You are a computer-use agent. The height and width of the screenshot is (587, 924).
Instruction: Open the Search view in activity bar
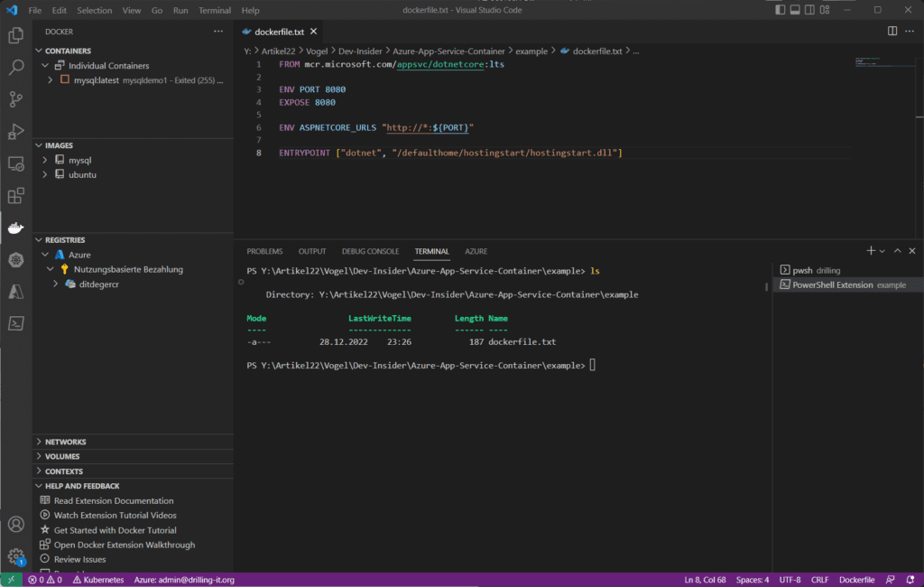16,67
